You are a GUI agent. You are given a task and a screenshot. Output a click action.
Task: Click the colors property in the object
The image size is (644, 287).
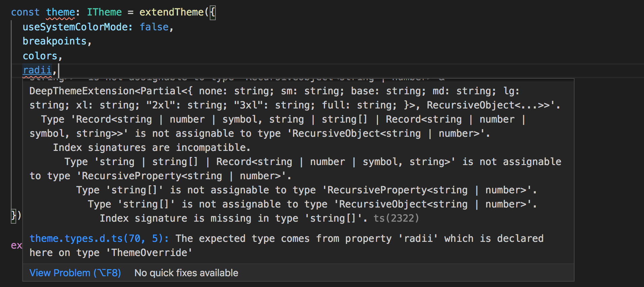point(40,56)
